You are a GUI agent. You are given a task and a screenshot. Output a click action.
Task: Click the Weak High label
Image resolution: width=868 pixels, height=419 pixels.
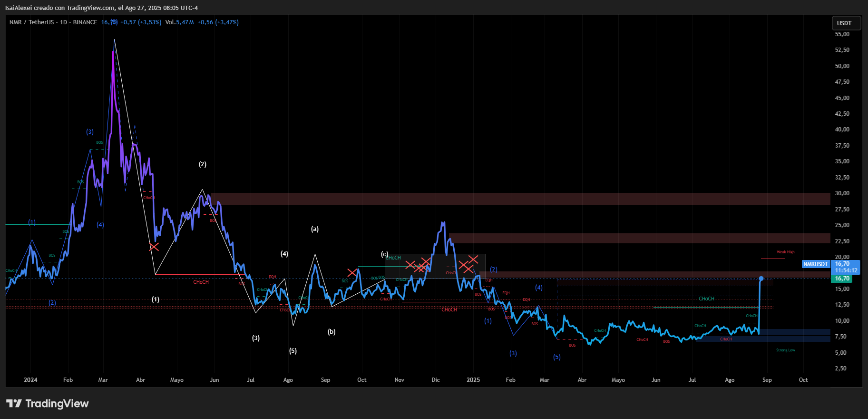pyautogui.click(x=785, y=252)
